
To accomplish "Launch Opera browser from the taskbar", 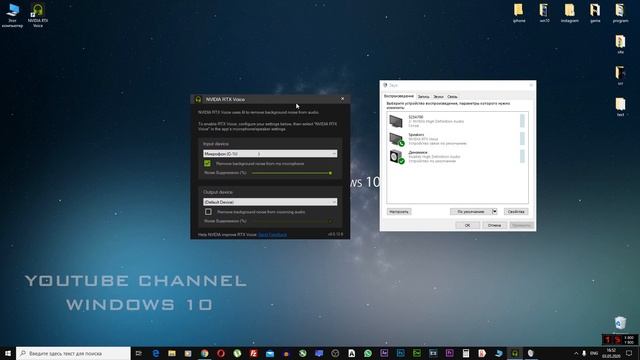I will coord(221,353).
